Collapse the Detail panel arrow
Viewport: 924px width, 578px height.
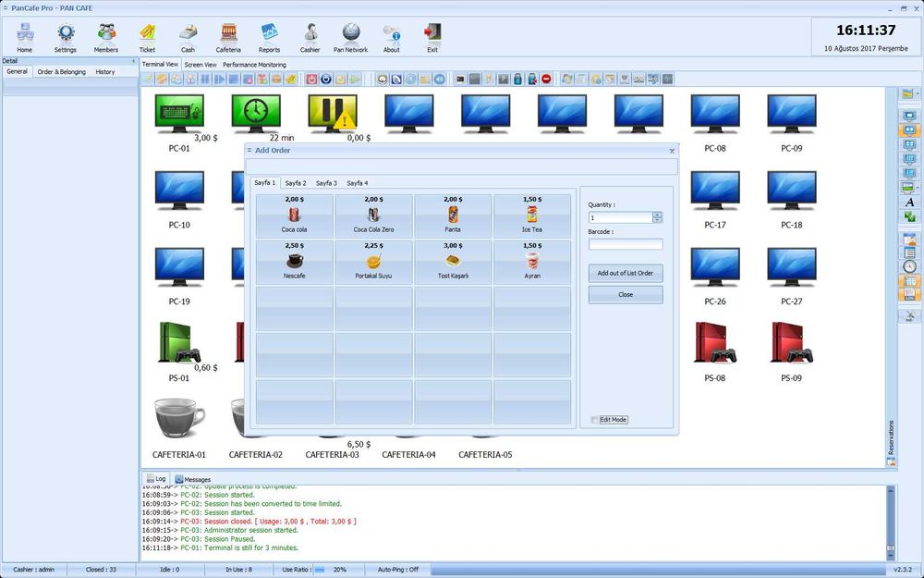tap(133, 61)
